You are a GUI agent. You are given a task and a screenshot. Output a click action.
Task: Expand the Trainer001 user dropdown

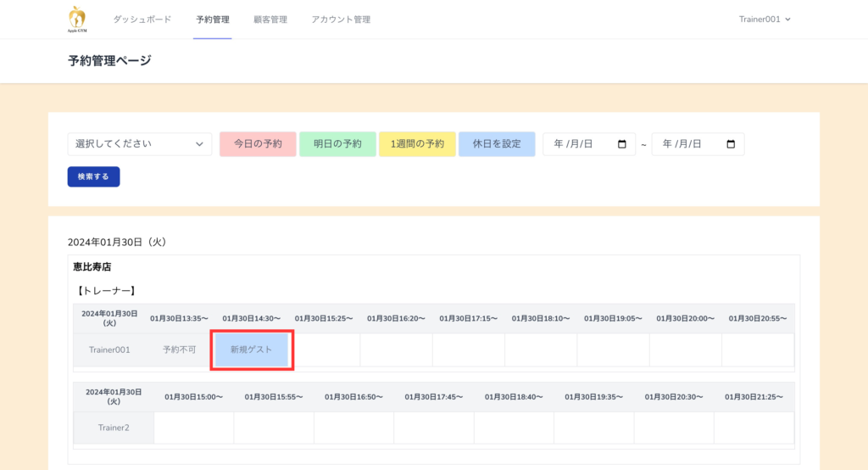pos(765,20)
